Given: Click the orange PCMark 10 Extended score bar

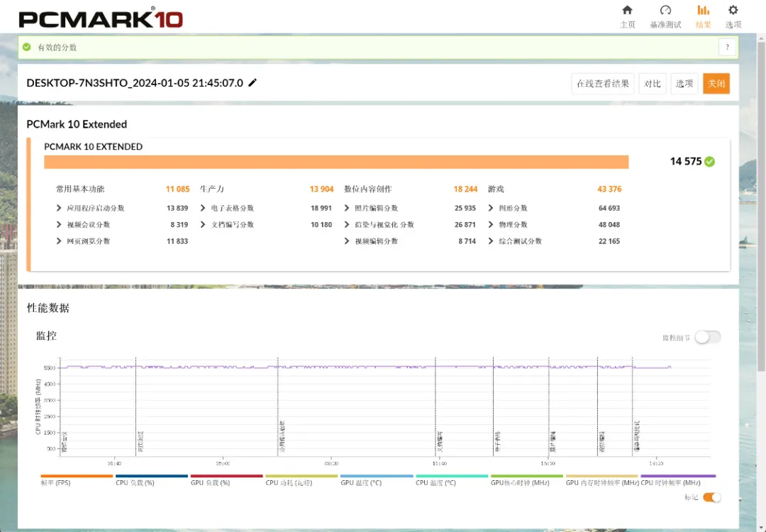Looking at the screenshot, I should pos(336,162).
